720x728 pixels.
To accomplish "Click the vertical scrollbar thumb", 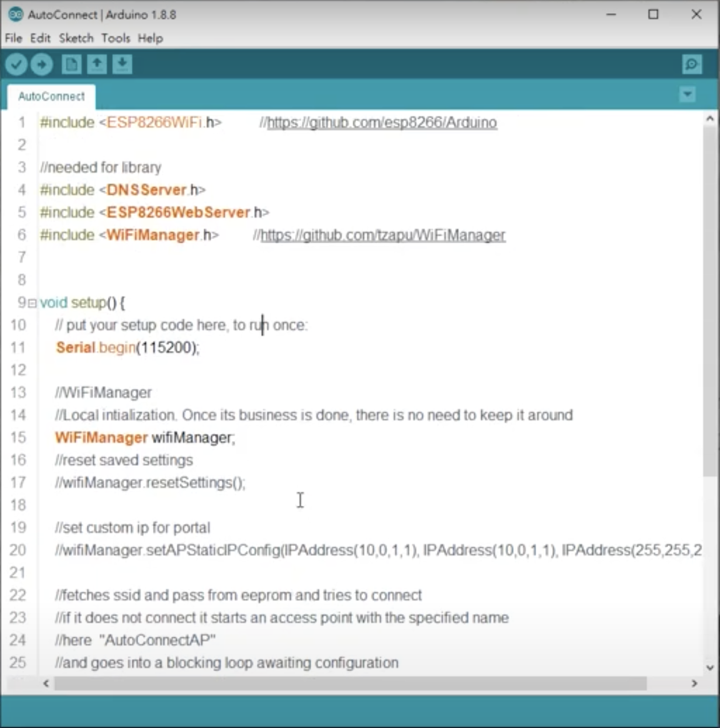I will pos(710,302).
